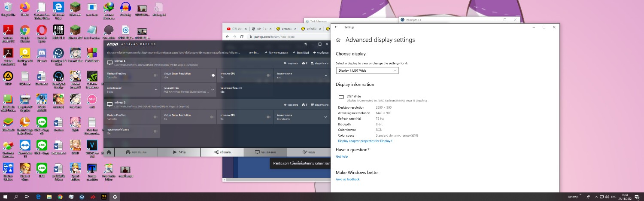Open File Explorer from the taskbar
This screenshot has width=644, height=201.
tap(49, 197)
